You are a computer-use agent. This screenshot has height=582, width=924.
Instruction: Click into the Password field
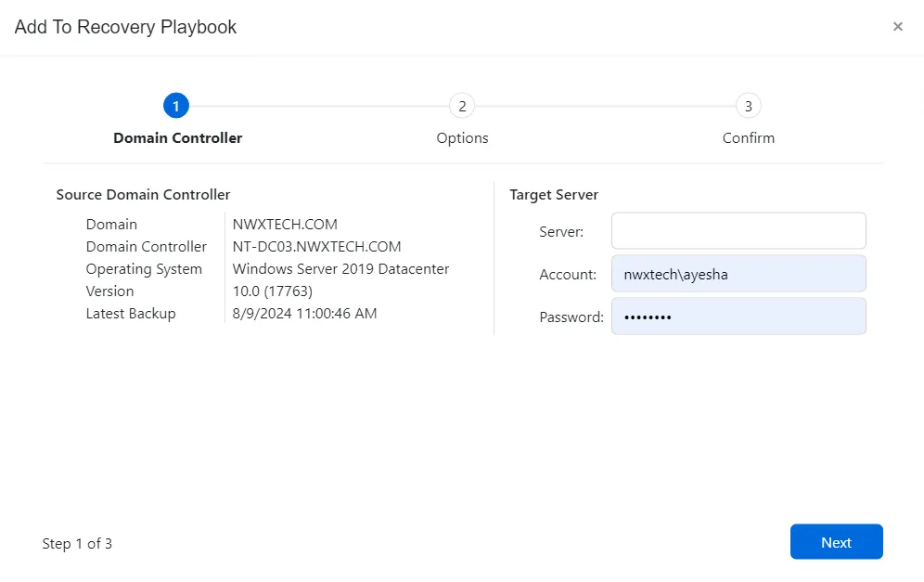pyautogui.click(x=738, y=317)
